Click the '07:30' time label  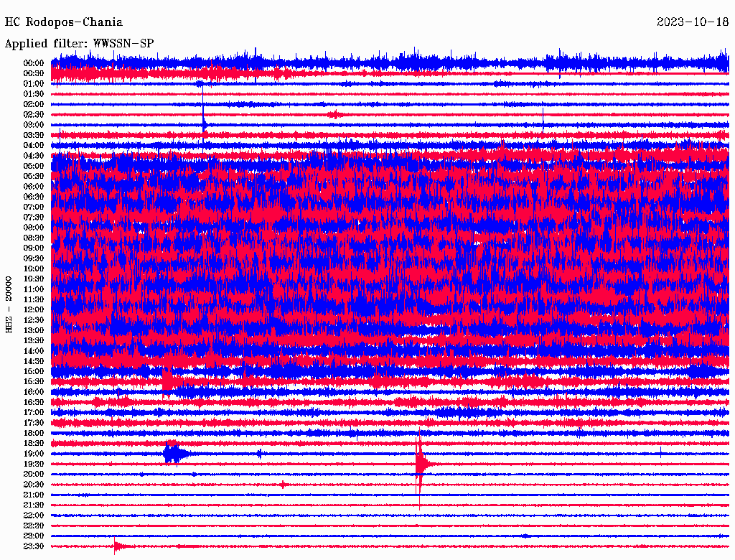tap(34, 217)
